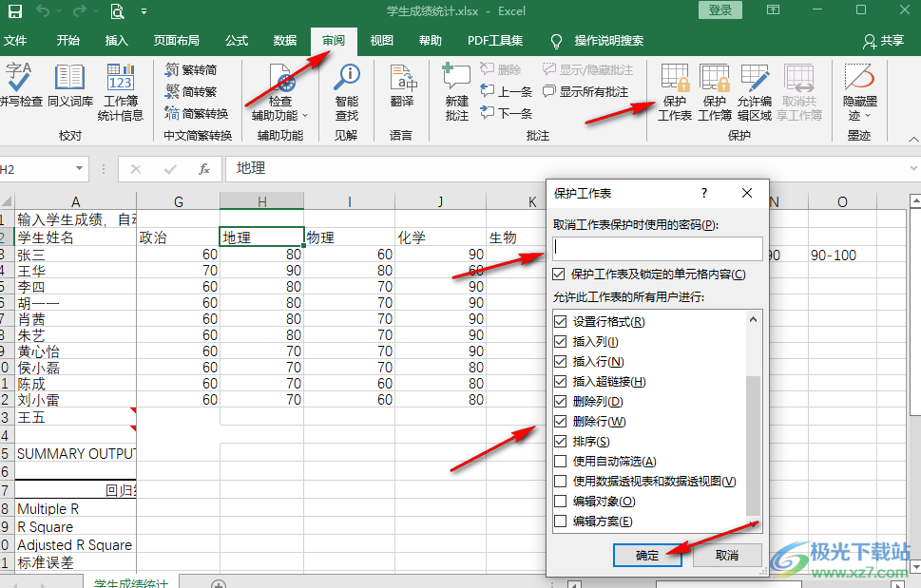Open the Quick Access Toolbar customize dropdown

pos(144,11)
